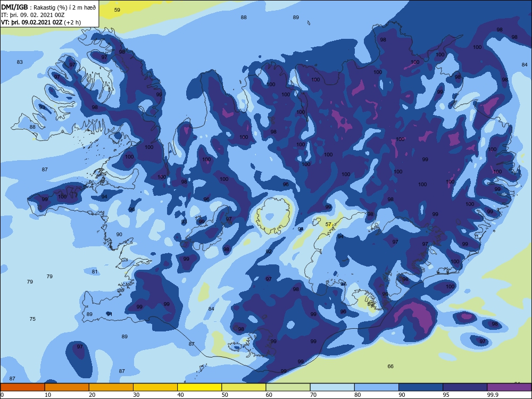
Task: Select the 20–30 legend color band
Action: 111,387
